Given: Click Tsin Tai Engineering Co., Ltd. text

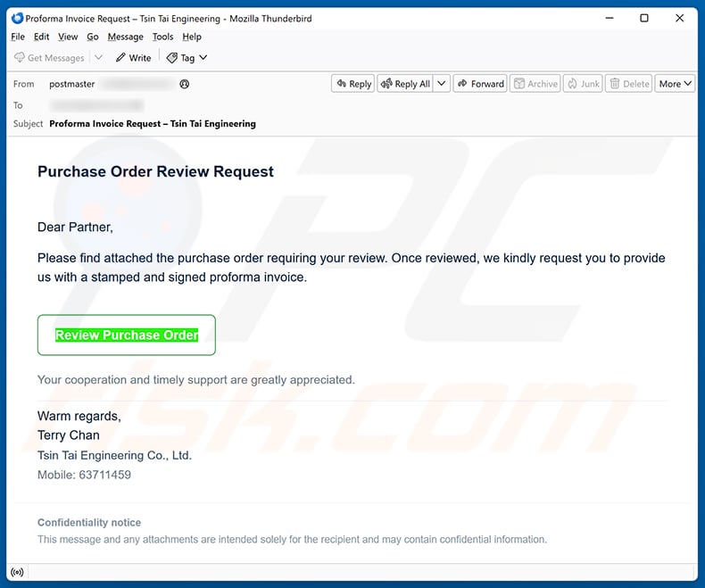Looking at the screenshot, I should 114,455.
